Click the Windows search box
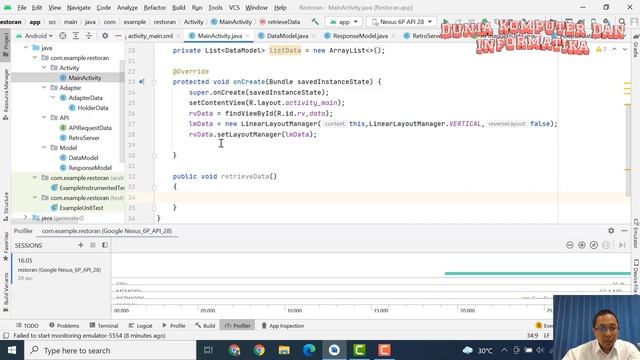This screenshot has width=640, height=360. [x=110, y=350]
